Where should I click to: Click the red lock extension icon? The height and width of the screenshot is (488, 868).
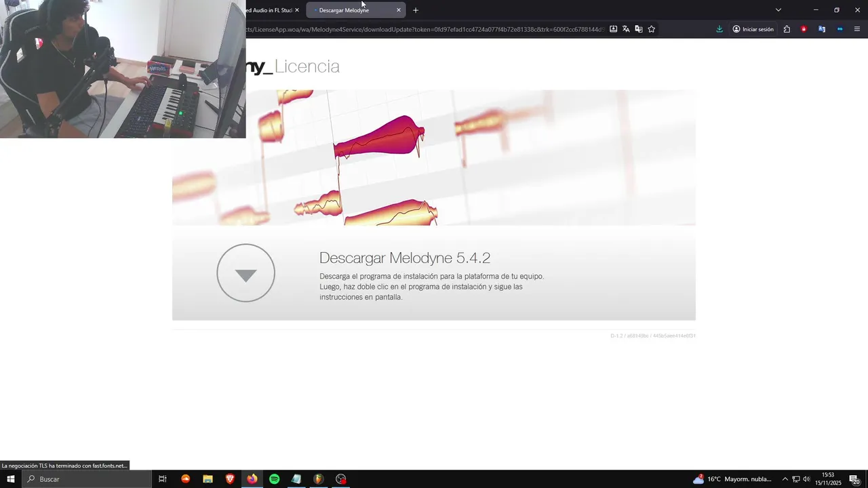pos(804,29)
